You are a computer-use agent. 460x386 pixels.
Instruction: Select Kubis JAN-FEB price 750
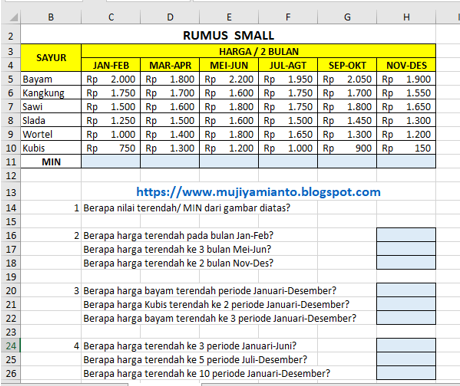[111, 148]
